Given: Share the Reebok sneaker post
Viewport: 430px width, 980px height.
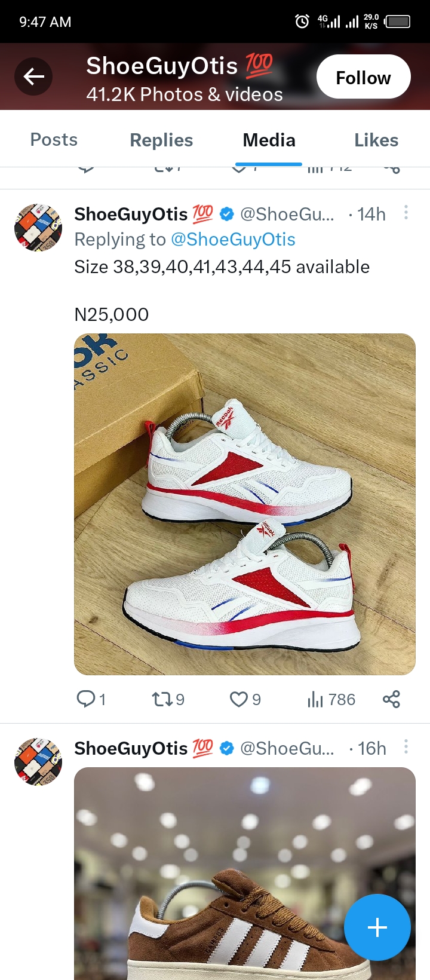Looking at the screenshot, I should click(391, 699).
